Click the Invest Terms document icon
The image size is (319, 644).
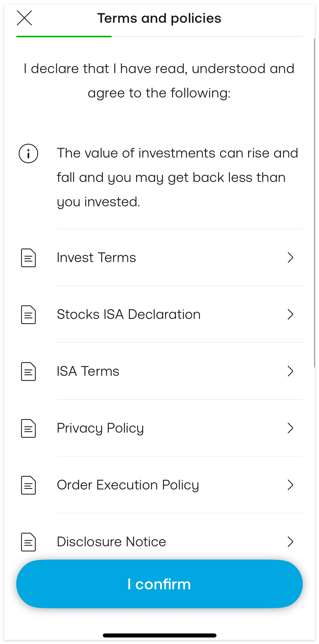click(x=28, y=258)
